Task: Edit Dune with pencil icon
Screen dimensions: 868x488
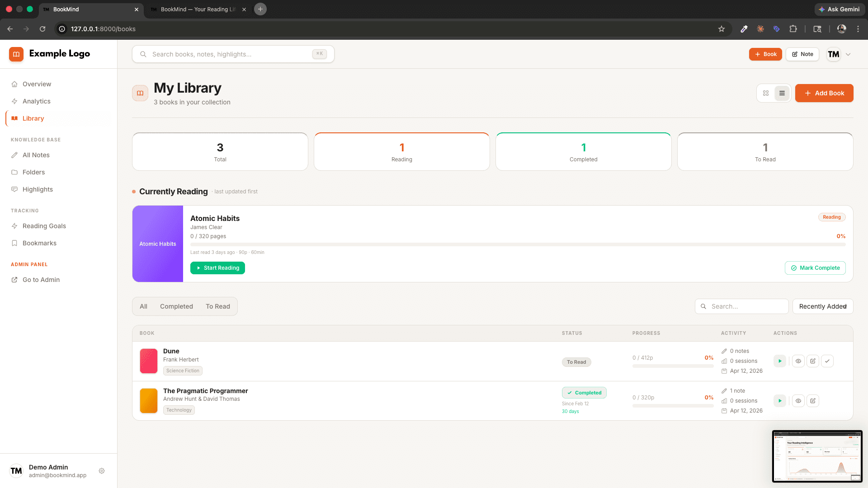Action: pos(813,361)
